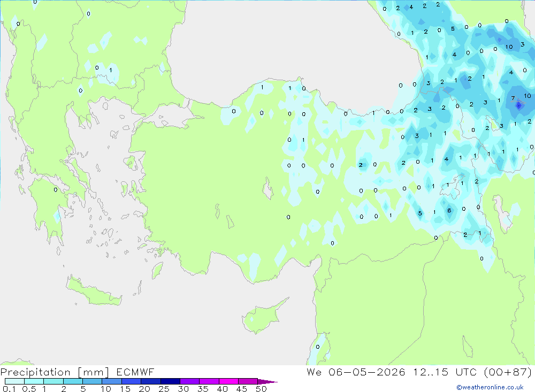Click the '45' legend scale label
The image size is (535, 392).
tap(242, 389)
